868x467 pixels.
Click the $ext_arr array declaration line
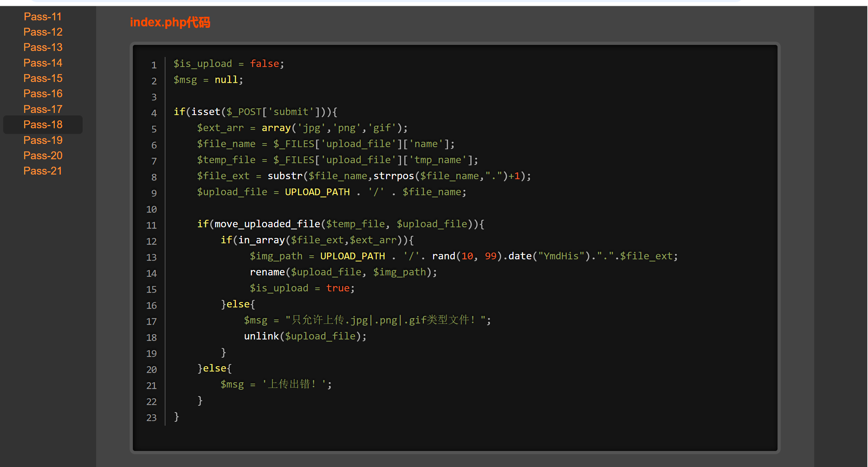302,128
